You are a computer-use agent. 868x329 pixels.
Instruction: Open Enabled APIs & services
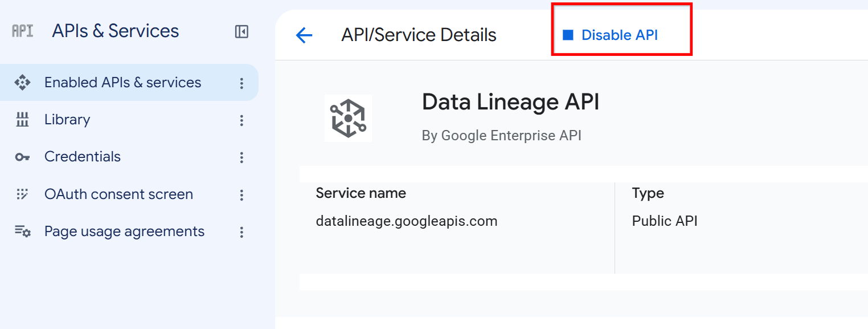click(x=129, y=83)
